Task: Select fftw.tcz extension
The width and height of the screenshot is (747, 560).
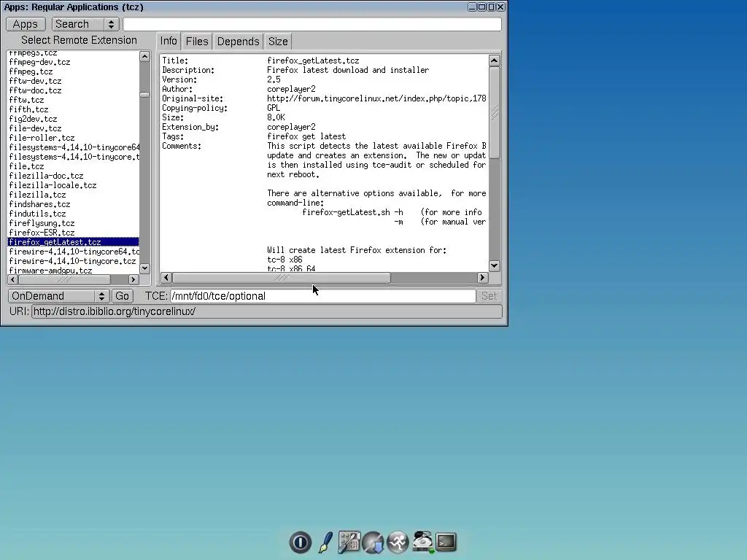Action: click(x=27, y=100)
